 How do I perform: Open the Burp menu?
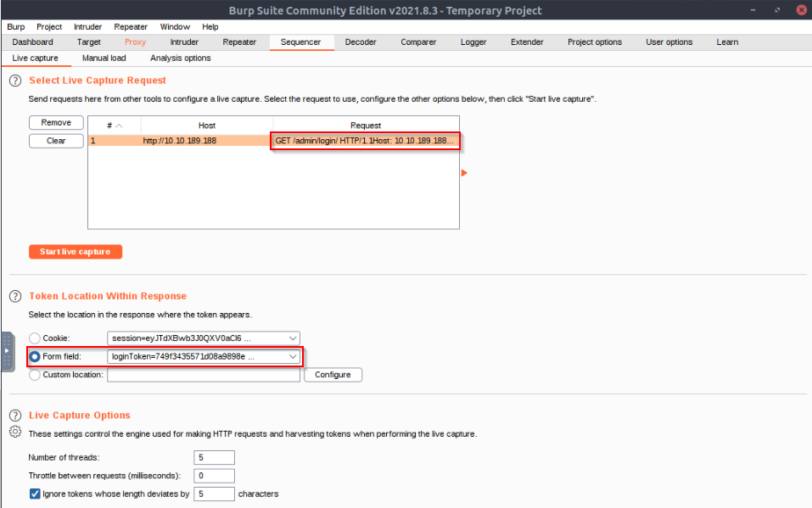click(x=15, y=27)
